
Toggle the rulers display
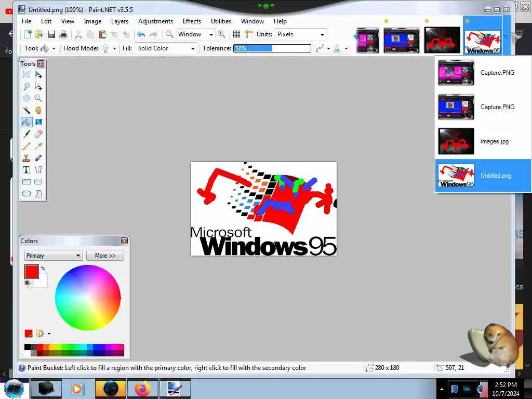[x=249, y=34]
